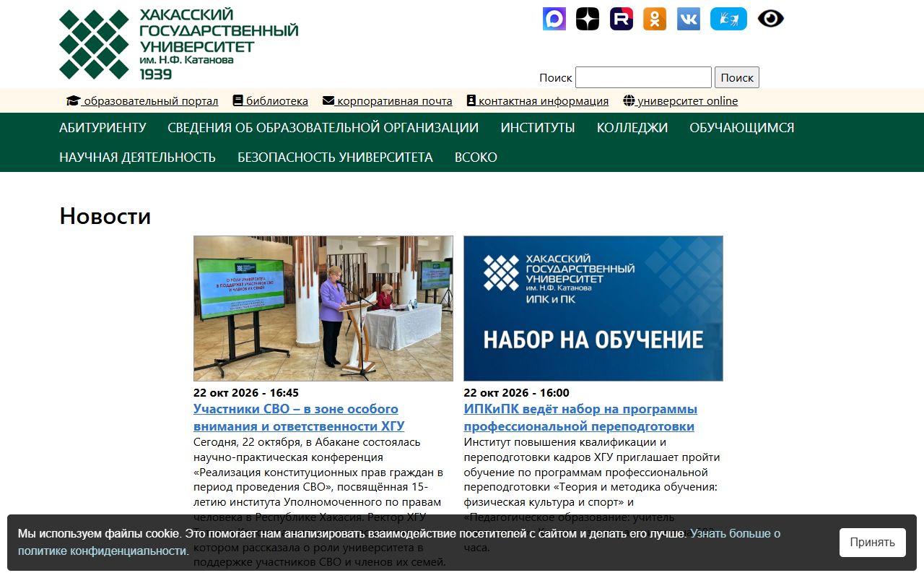
Task: Open the НАУЧНАЯ ДЕЯТЕЛЬНОСТЬ menu item
Action: [137, 158]
